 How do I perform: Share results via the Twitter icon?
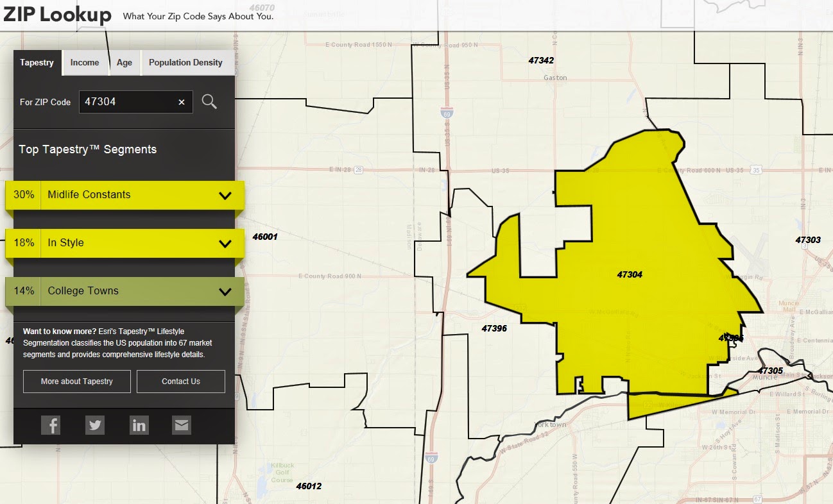pyautogui.click(x=95, y=424)
